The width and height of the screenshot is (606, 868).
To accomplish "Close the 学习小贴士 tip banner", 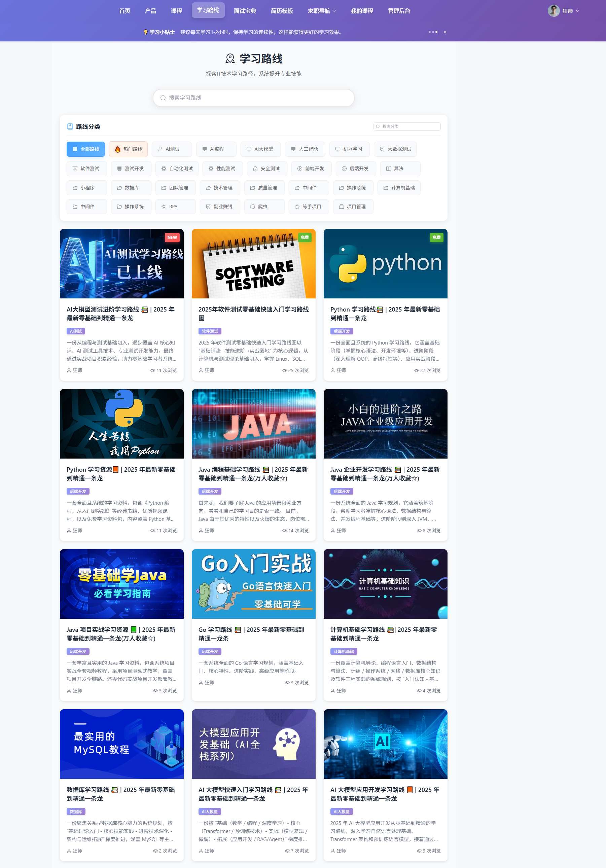I will (445, 32).
